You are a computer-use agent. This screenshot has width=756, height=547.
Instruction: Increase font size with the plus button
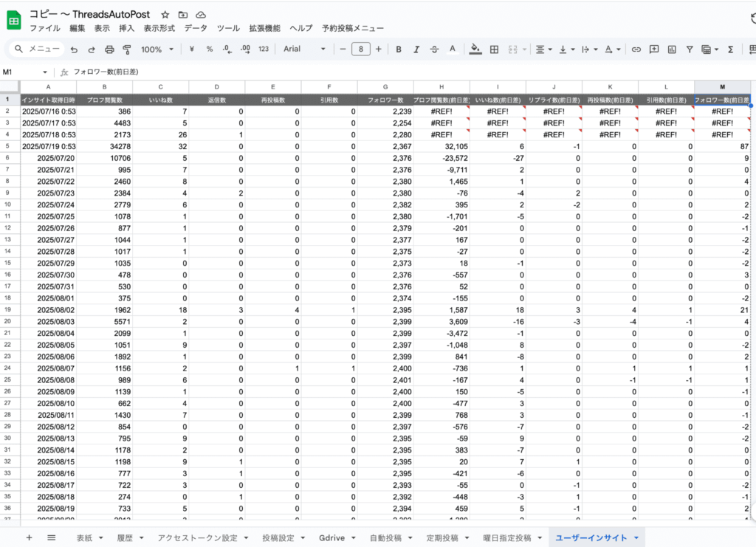[379, 49]
